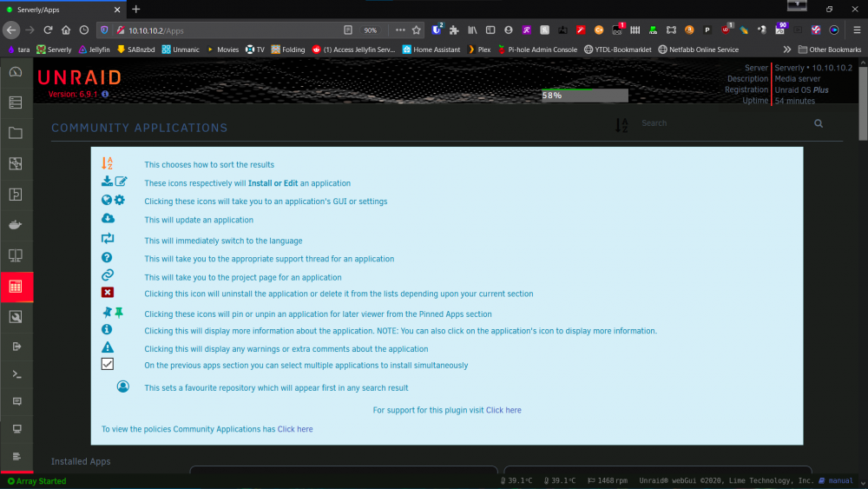Expand the bookmarks overflow chevron
This screenshot has height=489, width=868.
pyautogui.click(x=786, y=50)
